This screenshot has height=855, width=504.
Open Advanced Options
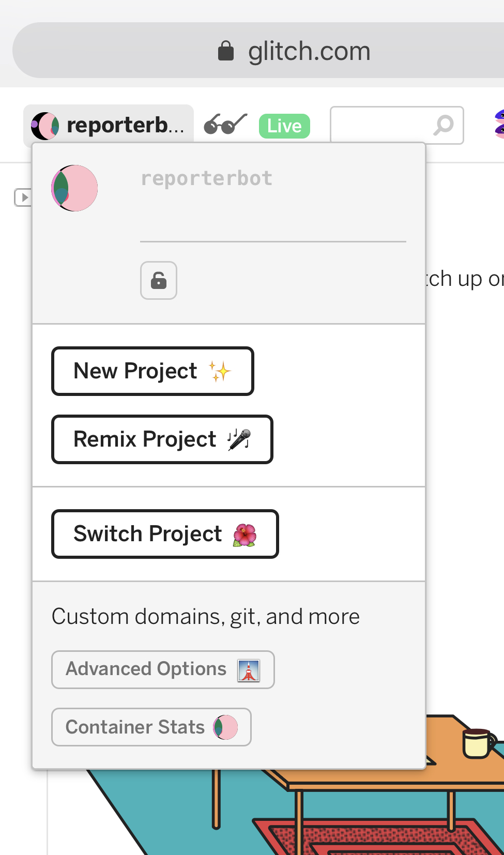point(163,669)
